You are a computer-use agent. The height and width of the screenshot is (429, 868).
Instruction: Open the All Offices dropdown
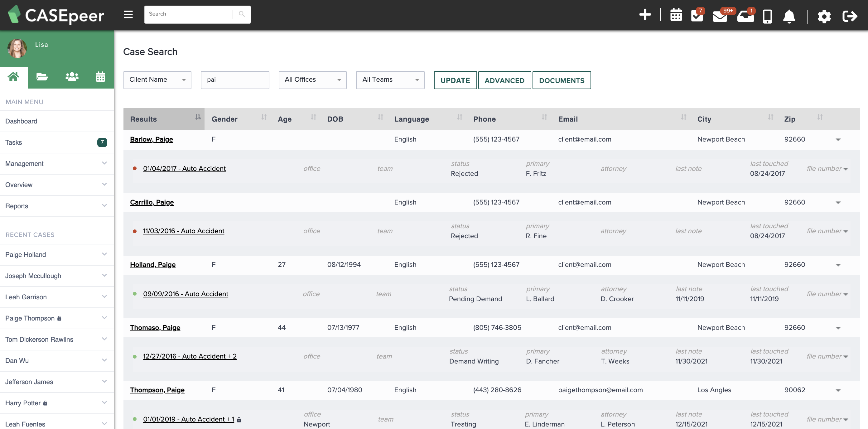click(x=312, y=80)
